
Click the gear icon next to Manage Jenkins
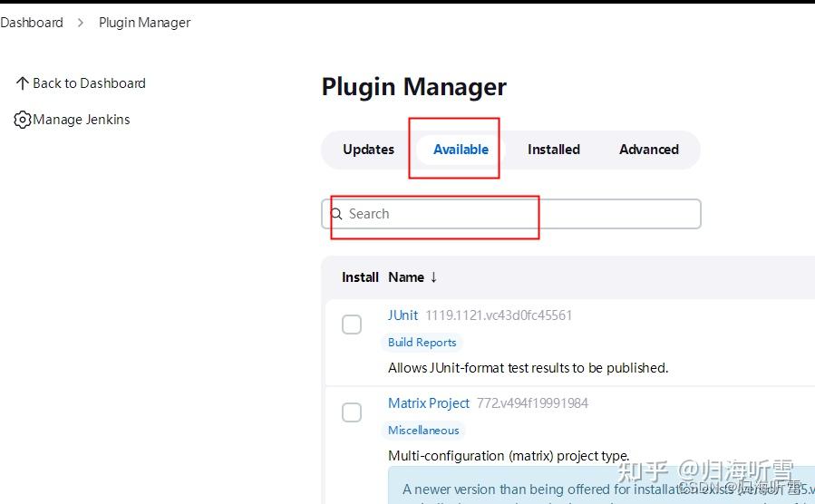pos(23,120)
